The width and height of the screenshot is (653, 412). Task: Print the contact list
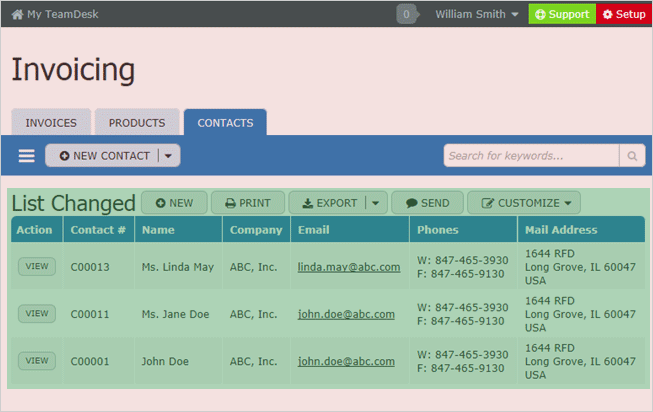[x=248, y=203]
